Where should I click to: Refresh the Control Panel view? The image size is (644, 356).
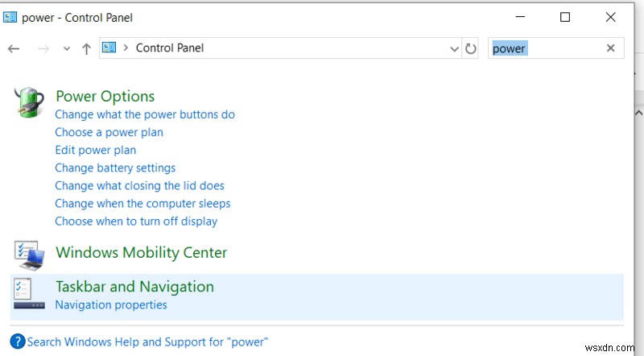click(471, 48)
